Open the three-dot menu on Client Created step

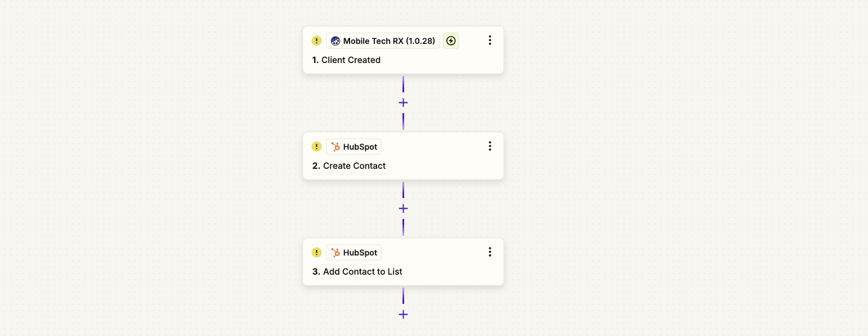click(490, 40)
